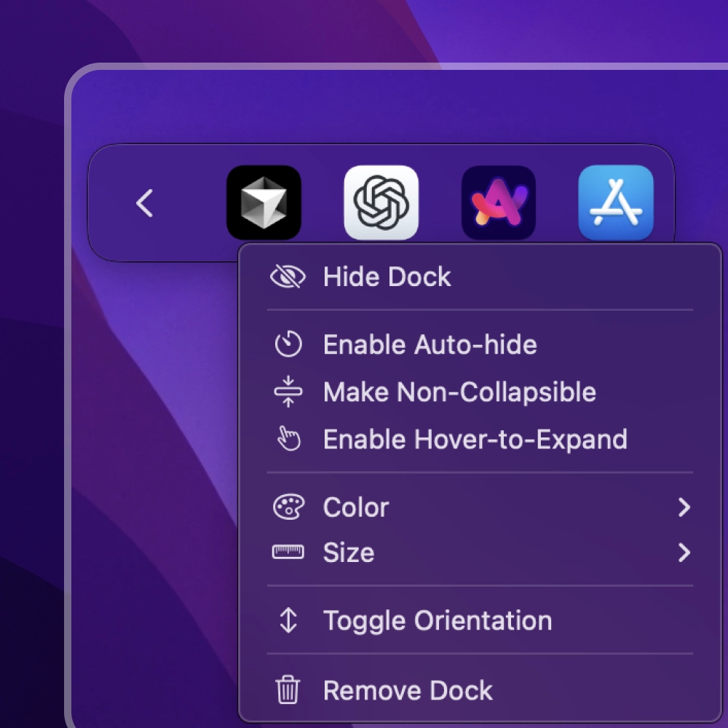The image size is (728, 728).
Task: Click the ruler icon next to Size
Action: click(x=290, y=553)
